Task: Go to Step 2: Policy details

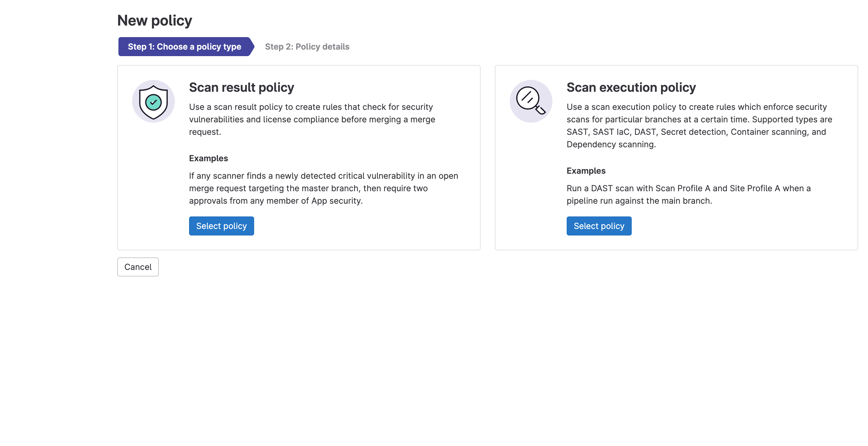Action: pyautogui.click(x=307, y=47)
